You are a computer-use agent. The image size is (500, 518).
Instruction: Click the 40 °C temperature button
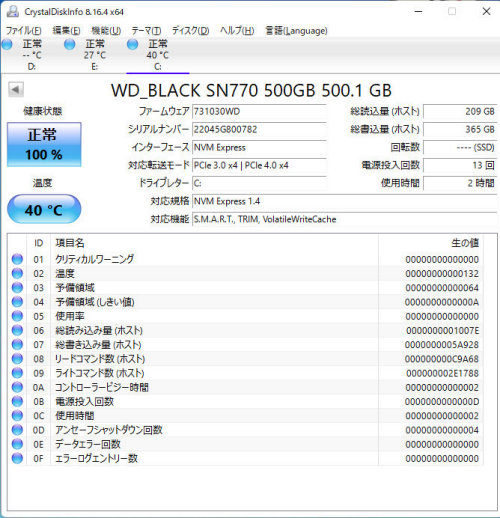44,209
